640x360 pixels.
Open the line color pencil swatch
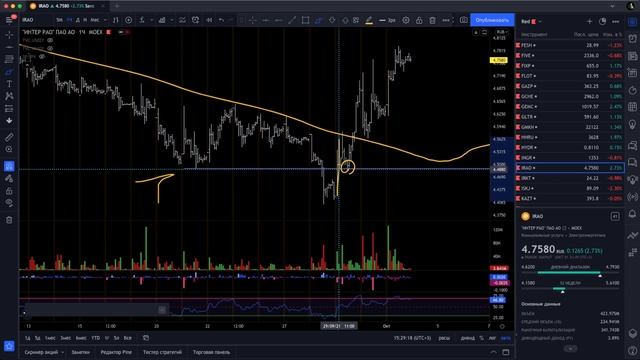click(x=369, y=20)
